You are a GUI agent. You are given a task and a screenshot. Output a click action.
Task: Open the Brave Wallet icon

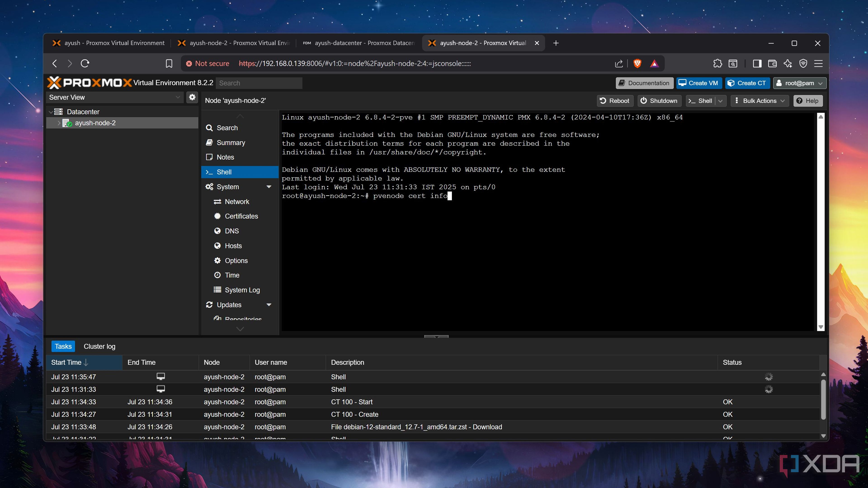pyautogui.click(x=772, y=63)
